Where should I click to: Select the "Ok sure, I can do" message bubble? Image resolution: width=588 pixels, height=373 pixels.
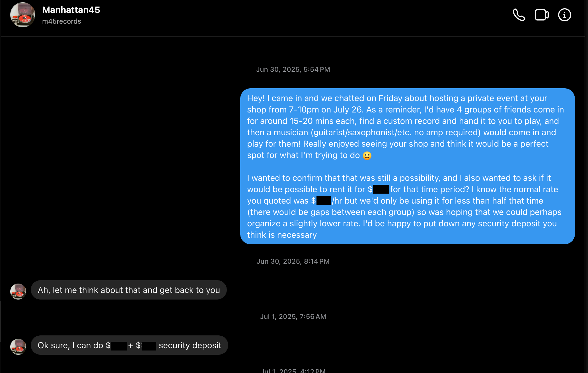[129, 345]
